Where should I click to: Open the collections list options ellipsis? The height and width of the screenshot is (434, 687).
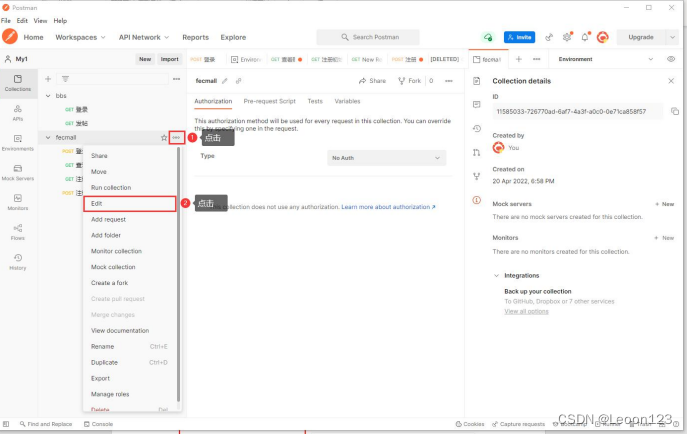(x=176, y=79)
